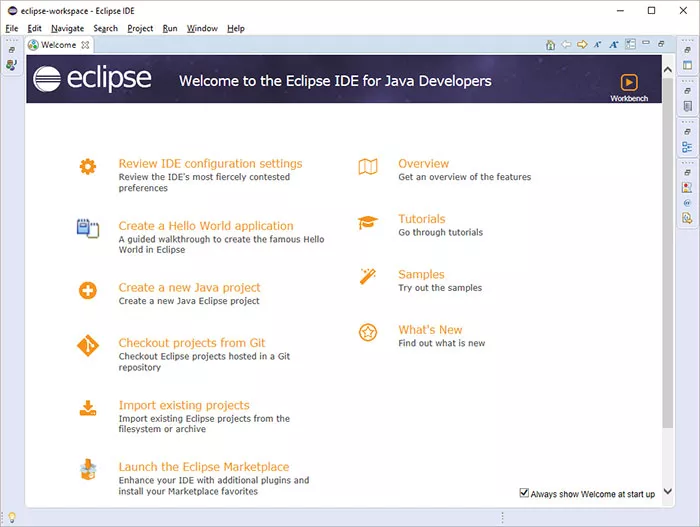Uncheck Always show Welcome at start up
This screenshot has width=700, height=527.
(524, 493)
